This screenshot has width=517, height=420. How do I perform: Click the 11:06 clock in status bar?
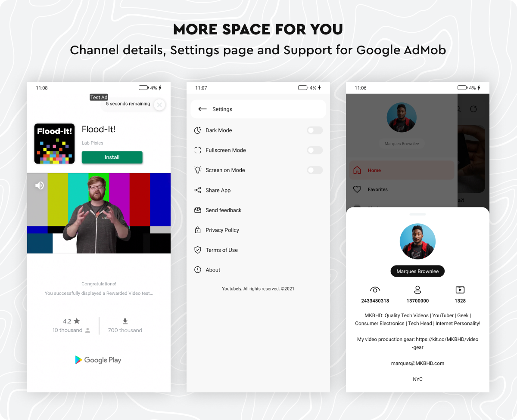361,88
